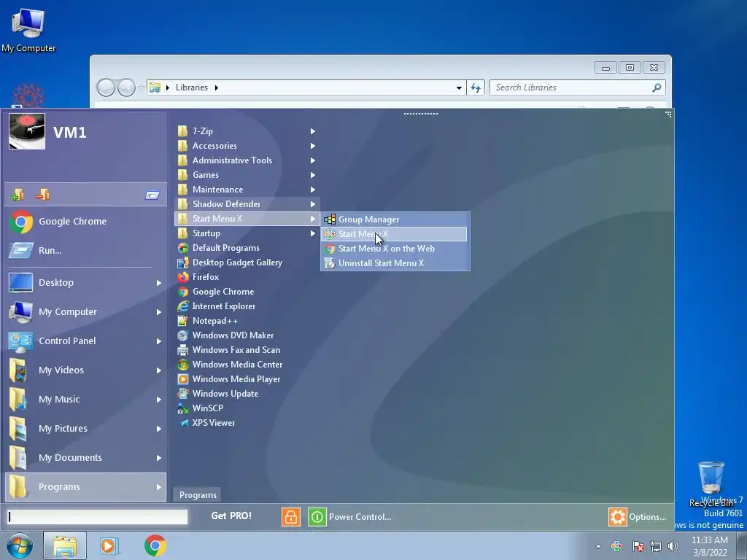Click the VM1 user avatar picture
The image size is (747, 560).
(x=27, y=131)
